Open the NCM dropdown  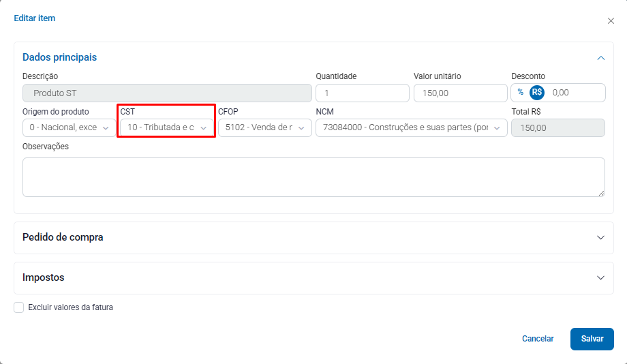tap(411, 127)
